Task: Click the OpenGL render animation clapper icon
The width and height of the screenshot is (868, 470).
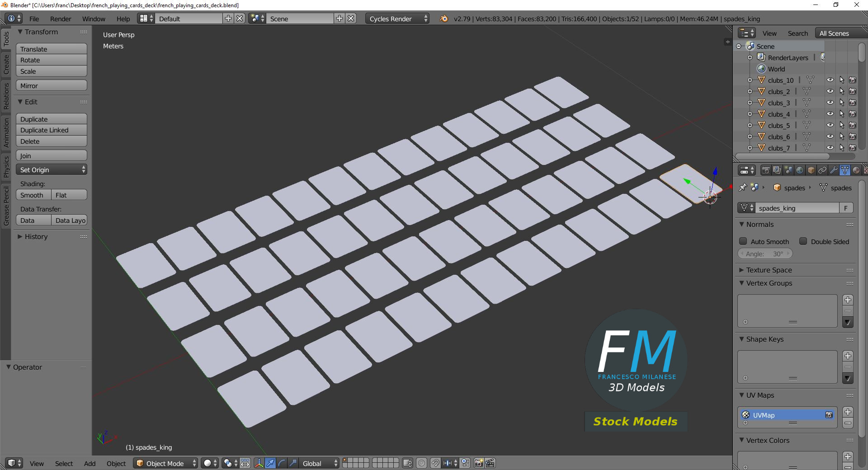Action: [x=490, y=463]
